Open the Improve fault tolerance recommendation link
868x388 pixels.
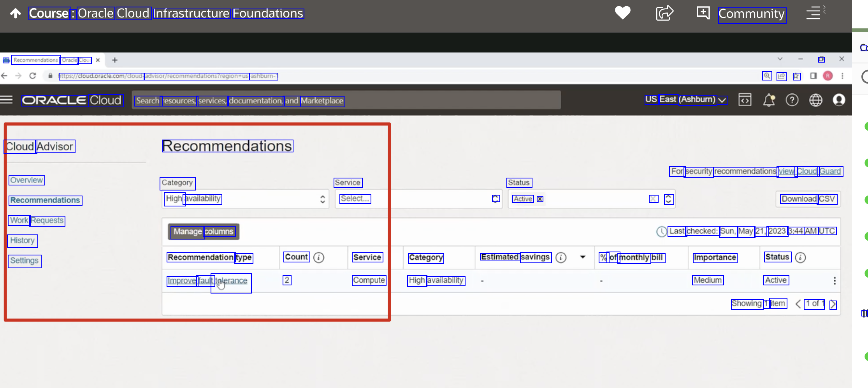(207, 281)
